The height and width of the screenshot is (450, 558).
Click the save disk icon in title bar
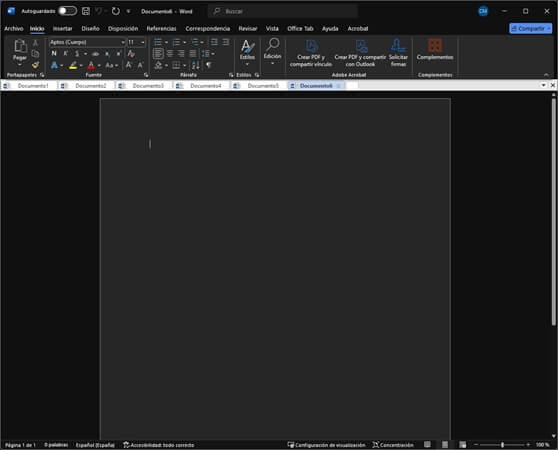[86, 11]
